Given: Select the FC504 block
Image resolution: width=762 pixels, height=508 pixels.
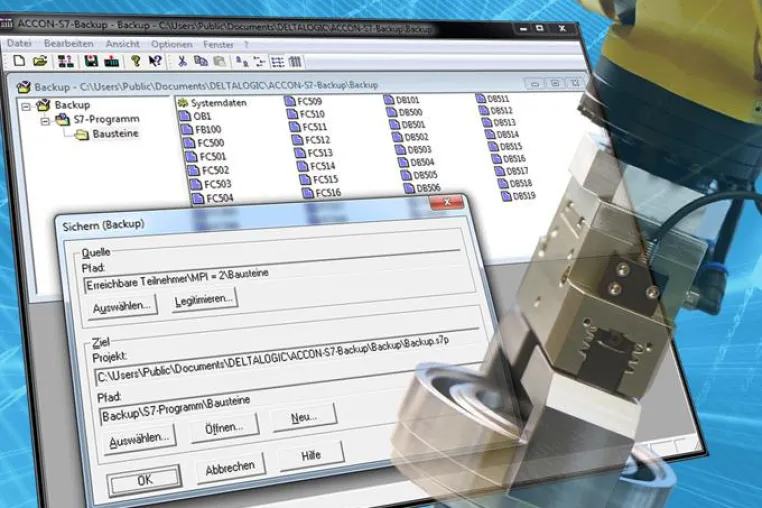Looking at the screenshot, I should [x=213, y=198].
